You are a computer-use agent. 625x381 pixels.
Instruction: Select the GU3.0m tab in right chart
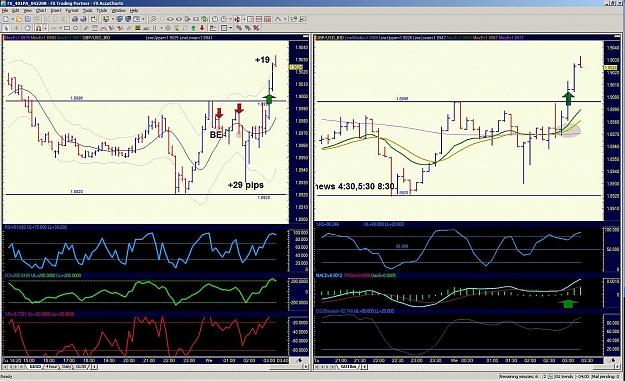[348, 366]
